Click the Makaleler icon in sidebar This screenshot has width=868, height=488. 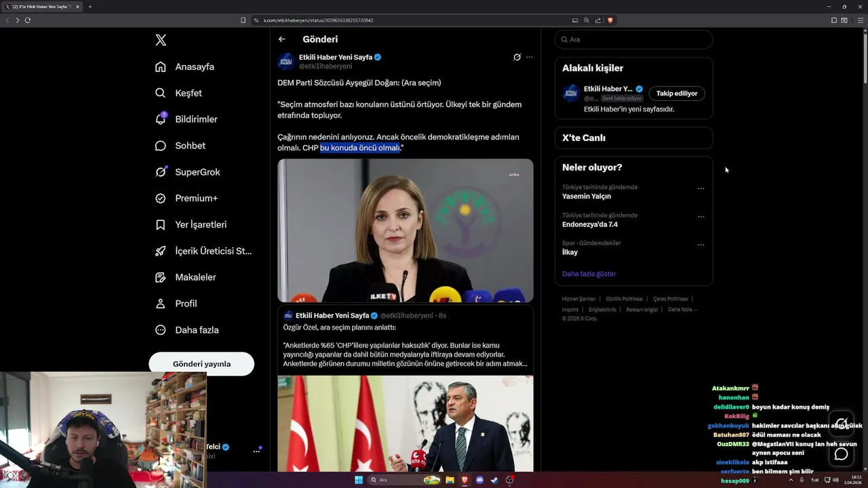point(161,277)
